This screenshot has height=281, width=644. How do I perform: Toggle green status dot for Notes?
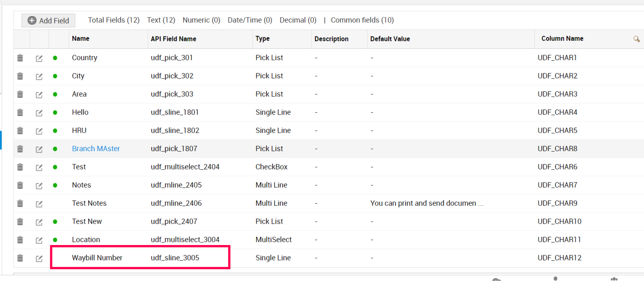click(x=55, y=185)
